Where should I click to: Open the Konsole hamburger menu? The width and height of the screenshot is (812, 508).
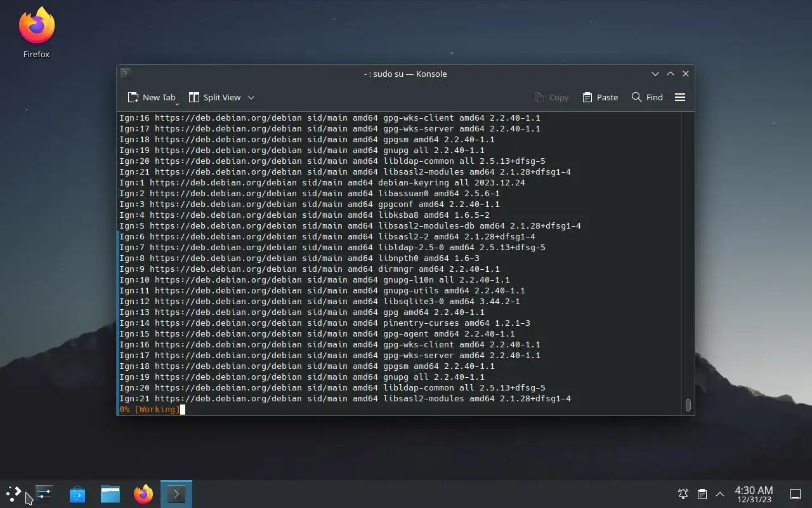click(680, 97)
